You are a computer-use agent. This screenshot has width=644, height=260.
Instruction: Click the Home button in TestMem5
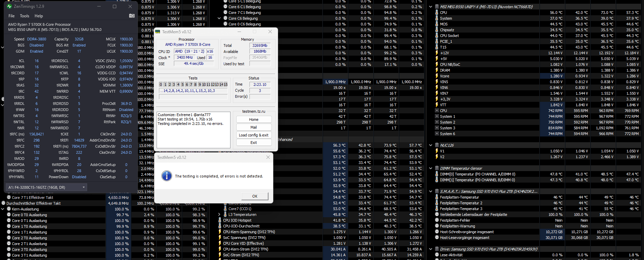coord(254,119)
